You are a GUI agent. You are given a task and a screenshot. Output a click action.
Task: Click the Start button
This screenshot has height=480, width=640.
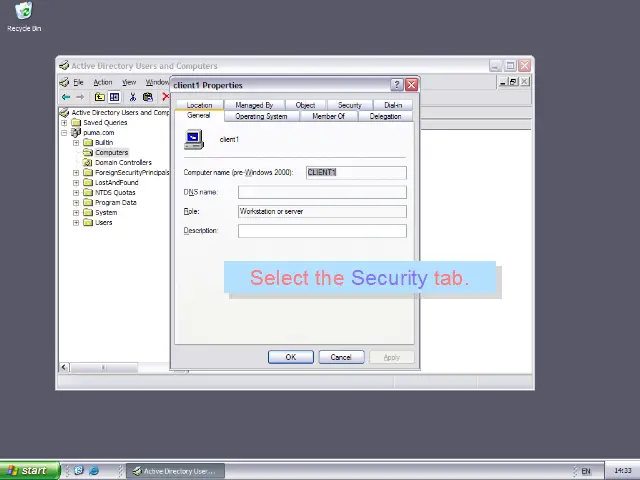tap(29, 471)
